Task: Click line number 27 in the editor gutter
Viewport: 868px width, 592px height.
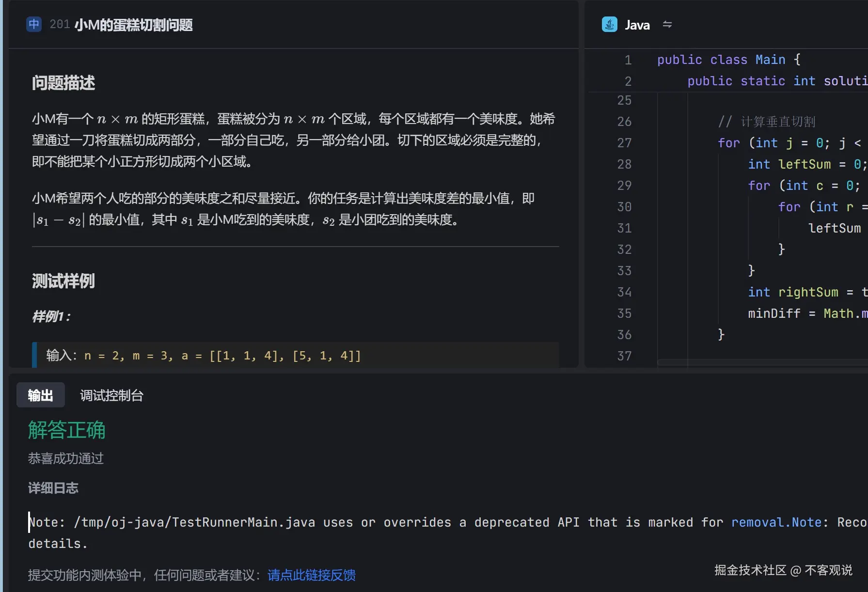Action: 624,142
